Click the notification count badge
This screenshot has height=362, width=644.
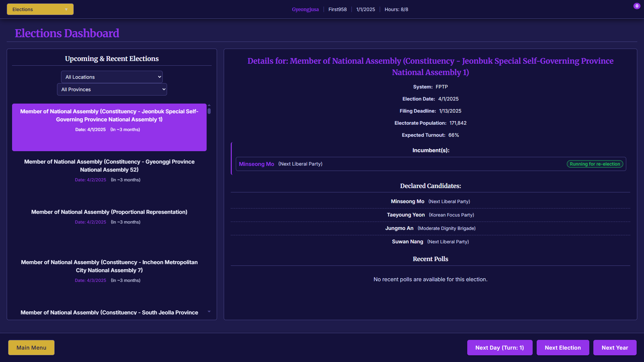pyautogui.click(x=637, y=6)
